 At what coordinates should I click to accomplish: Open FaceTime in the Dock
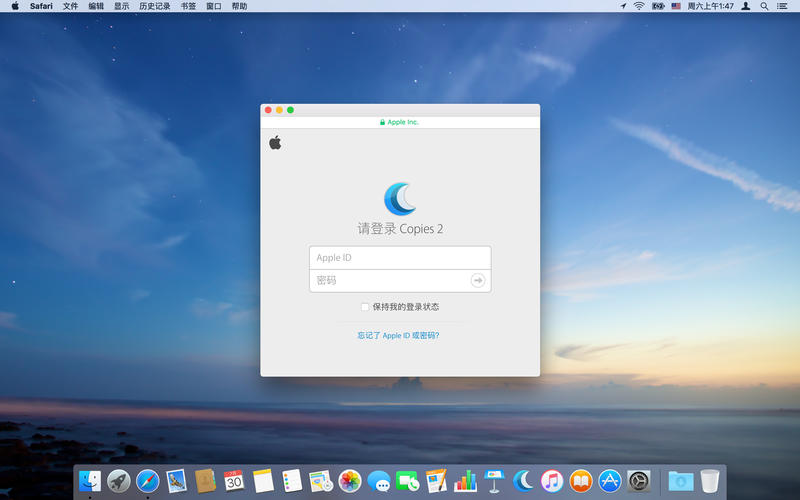pyautogui.click(x=408, y=481)
